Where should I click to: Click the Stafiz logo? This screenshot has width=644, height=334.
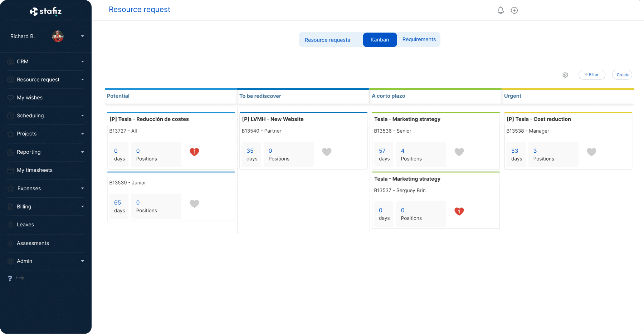(x=46, y=11)
